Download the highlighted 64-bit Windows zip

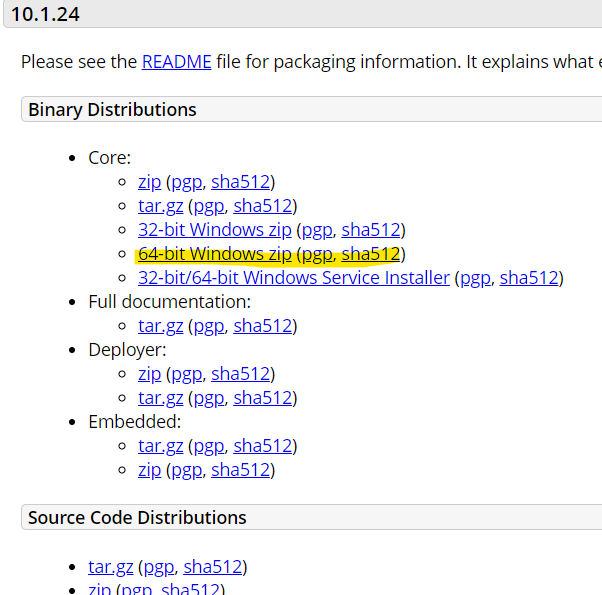tap(215, 254)
